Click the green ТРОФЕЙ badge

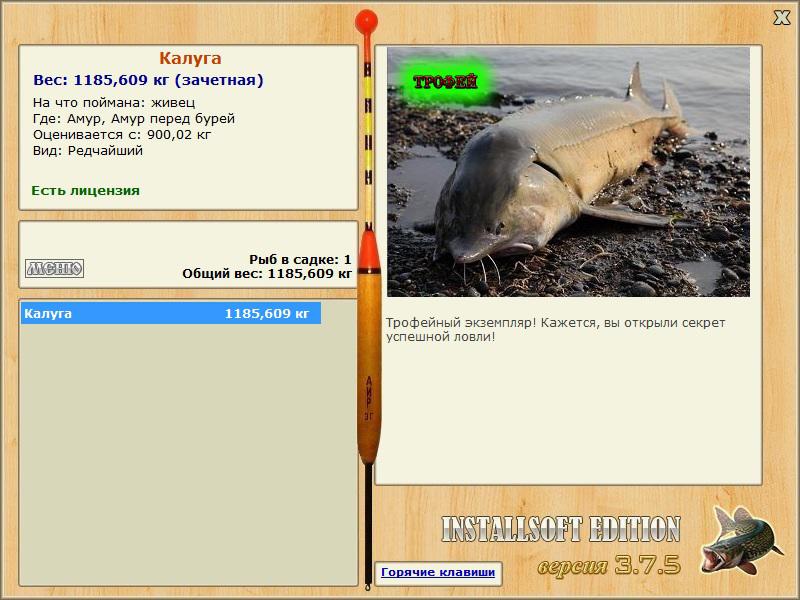(445, 82)
